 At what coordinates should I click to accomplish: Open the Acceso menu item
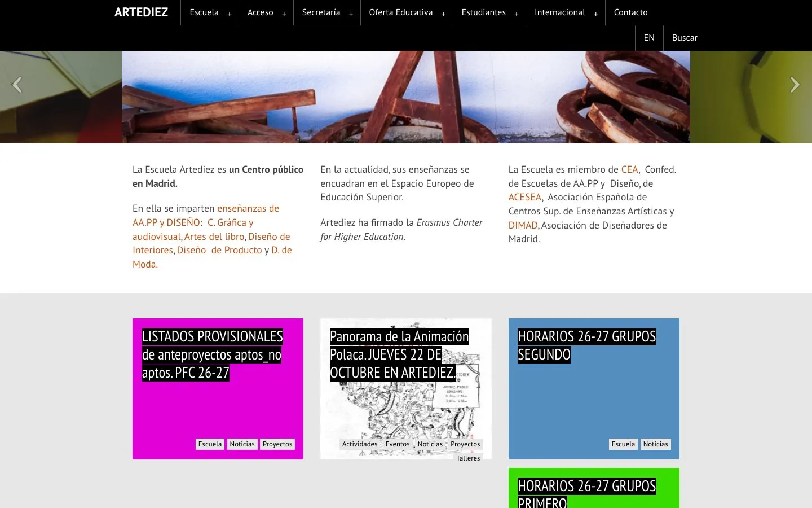click(x=261, y=12)
